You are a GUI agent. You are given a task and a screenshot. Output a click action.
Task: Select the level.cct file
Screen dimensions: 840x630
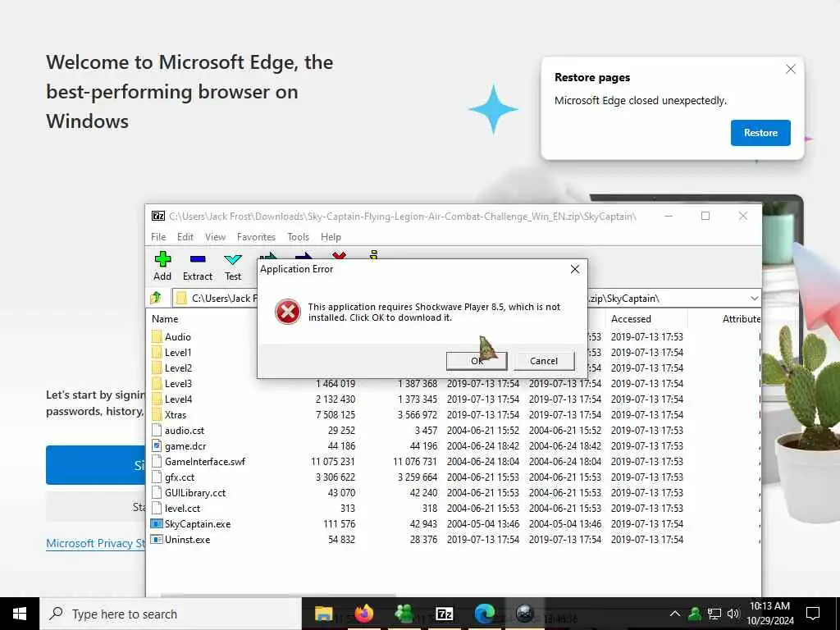(176, 508)
